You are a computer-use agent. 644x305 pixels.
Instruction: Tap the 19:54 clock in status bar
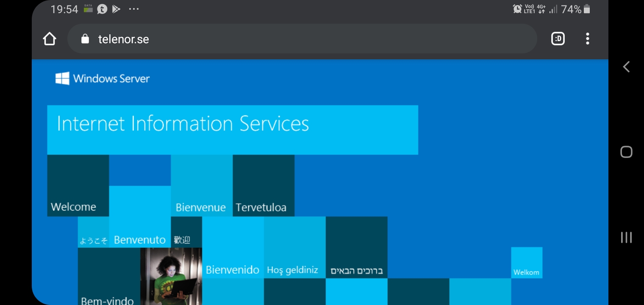pyautogui.click(x=64, y=9)
